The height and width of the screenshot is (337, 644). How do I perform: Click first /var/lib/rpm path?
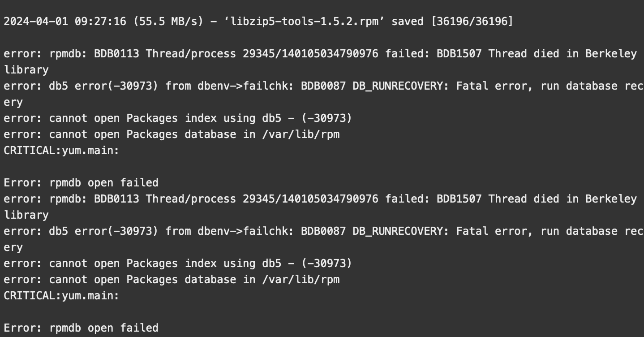[301, 134]
